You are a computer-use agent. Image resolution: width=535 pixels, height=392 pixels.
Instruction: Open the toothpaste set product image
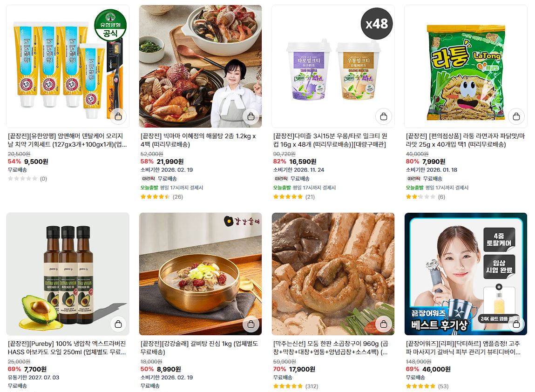tap(68, 66)
